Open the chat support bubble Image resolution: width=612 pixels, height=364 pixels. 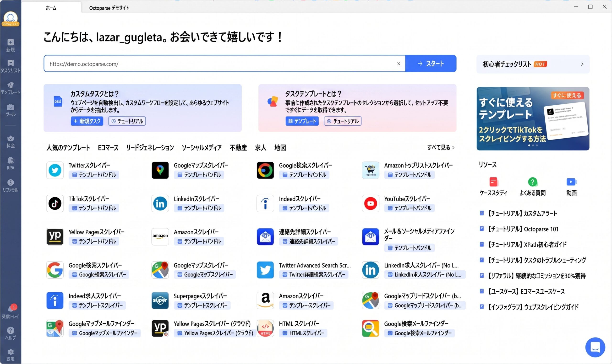pos(595,347)
